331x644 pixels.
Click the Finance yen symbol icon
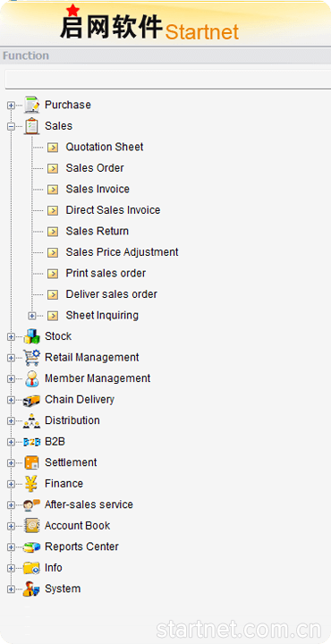tap(31, 483)
